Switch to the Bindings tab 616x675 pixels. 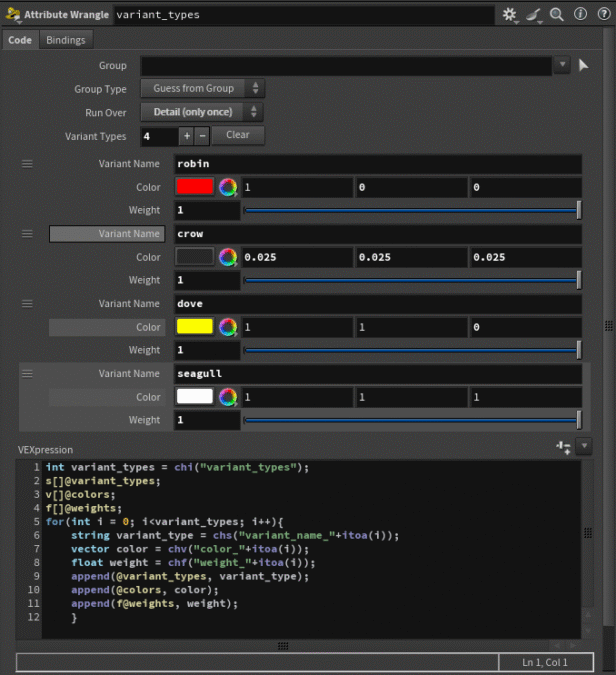(66, 40)
